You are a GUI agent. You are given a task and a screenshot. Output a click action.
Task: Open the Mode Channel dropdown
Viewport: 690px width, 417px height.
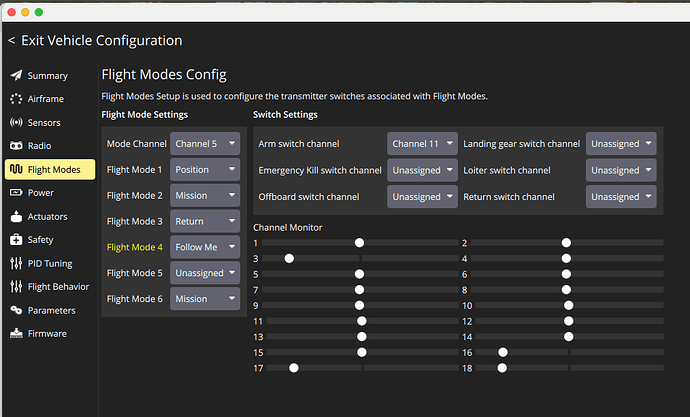(x=204, y=144)
